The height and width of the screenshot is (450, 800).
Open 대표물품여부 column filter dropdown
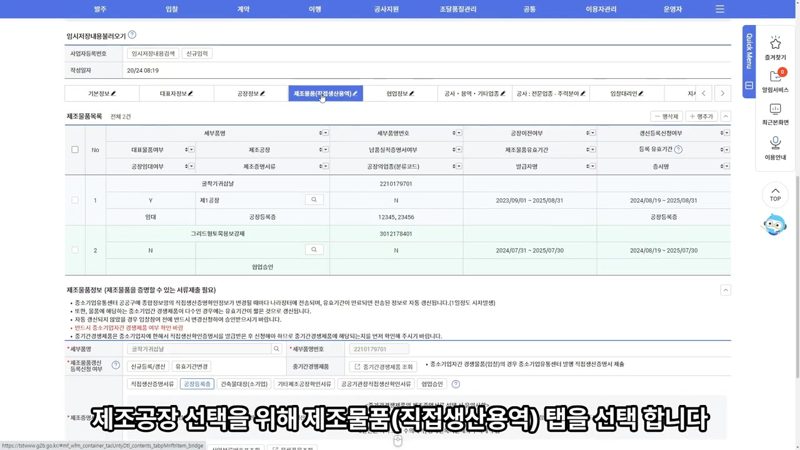[191, 149]
